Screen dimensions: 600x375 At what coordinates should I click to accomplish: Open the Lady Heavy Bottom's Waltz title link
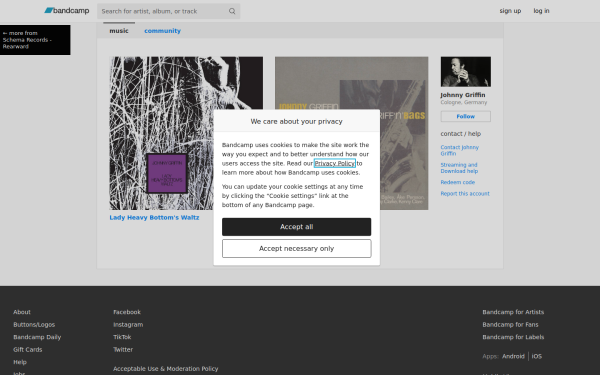point(154,217)
